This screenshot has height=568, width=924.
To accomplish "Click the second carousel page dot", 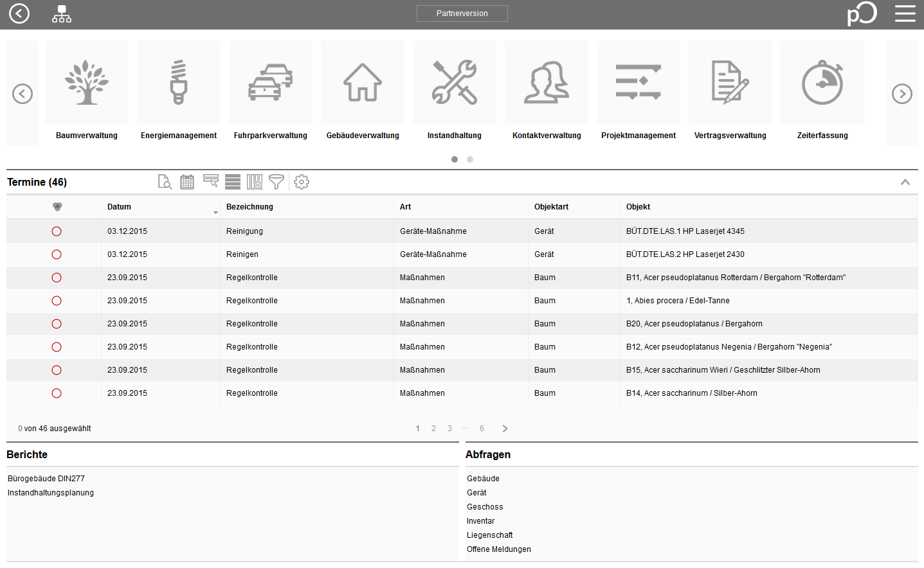I will tap(470, 159).
